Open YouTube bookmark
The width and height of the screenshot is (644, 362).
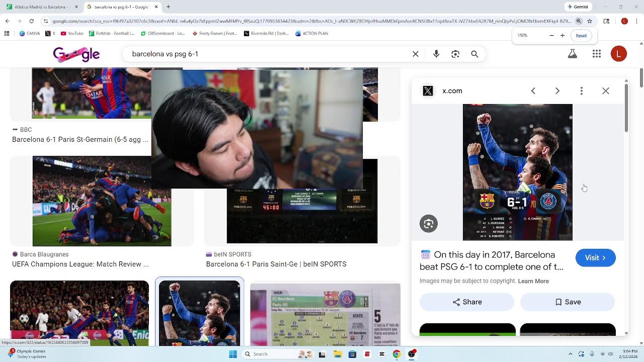pyautogui.click(x=72, y=34)
